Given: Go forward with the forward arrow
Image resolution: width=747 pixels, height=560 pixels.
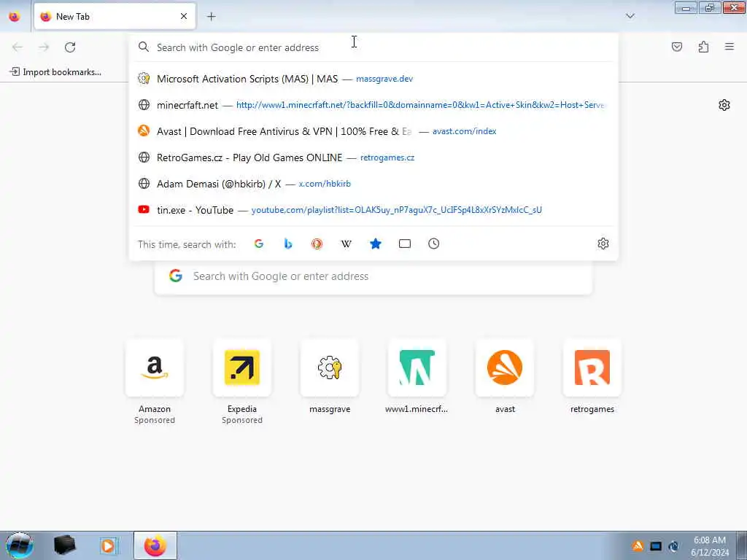Looking at the screenshot, I should [44, 47].
